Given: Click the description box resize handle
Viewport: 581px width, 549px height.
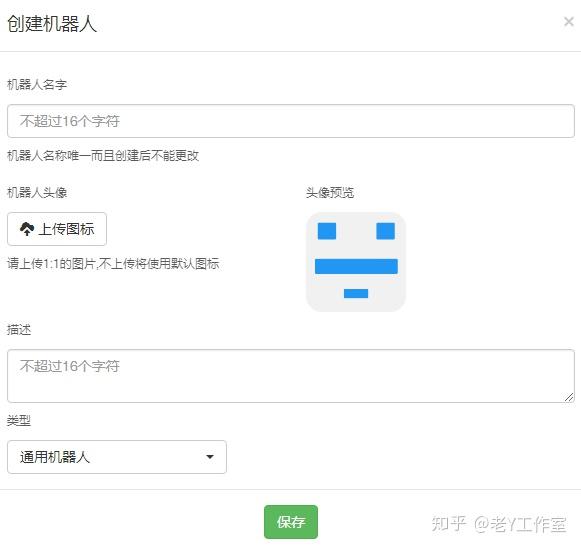Looking at the screenshot, I should pyautogui.click(x=569, y=397).
